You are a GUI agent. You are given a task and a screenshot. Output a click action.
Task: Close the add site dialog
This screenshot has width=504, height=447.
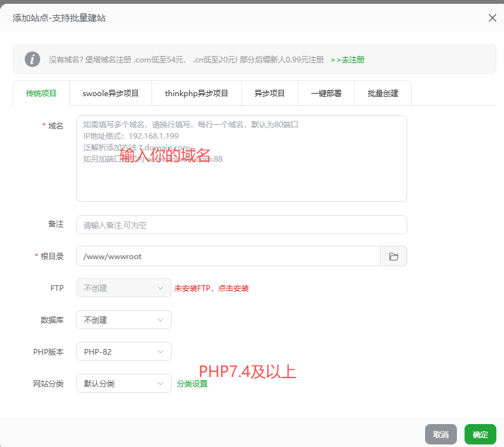click(492, 18)
